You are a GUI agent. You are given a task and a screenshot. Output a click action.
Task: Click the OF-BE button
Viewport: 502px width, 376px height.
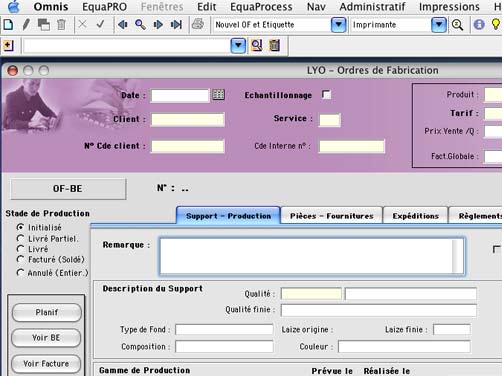pyautogui.click(x=68, y=189)
